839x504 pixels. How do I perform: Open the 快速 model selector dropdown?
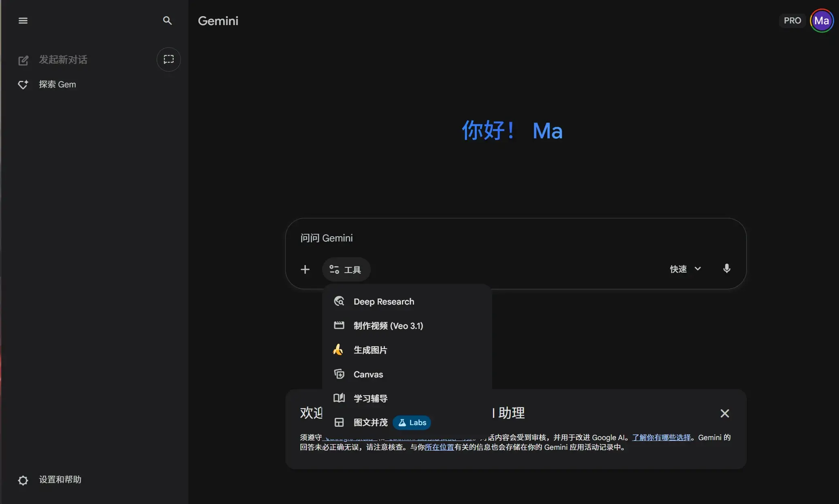click(x=685, y=269)
